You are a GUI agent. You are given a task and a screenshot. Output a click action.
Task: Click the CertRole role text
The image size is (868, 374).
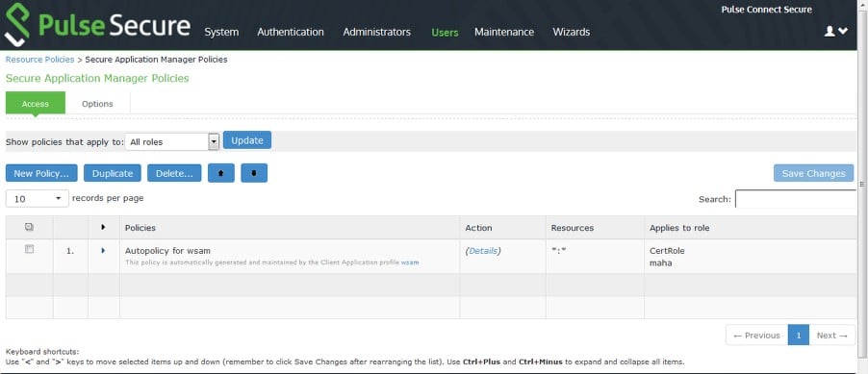pos(667,251)
